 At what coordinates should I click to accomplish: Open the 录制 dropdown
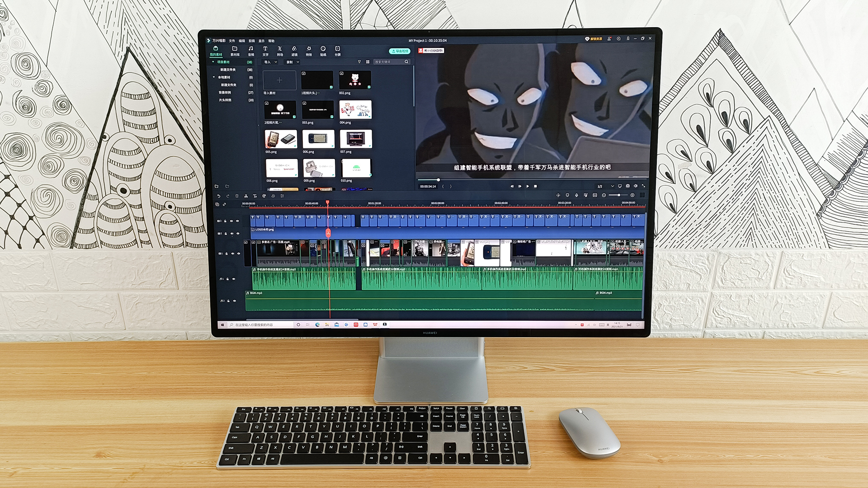[x=292, y=62]
